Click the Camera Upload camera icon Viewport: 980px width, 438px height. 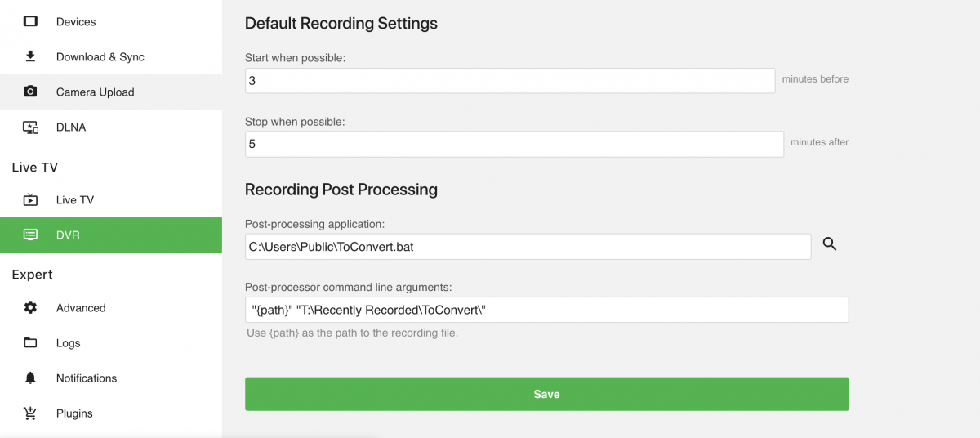(30, 92)
